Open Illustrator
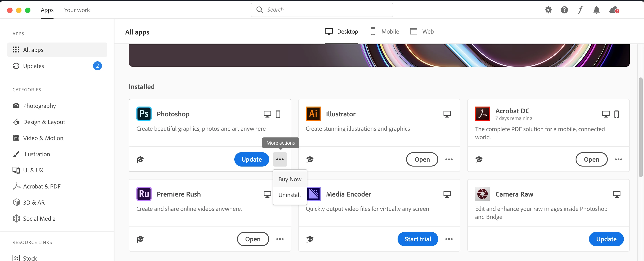644x261 pixels. (422, 159)
